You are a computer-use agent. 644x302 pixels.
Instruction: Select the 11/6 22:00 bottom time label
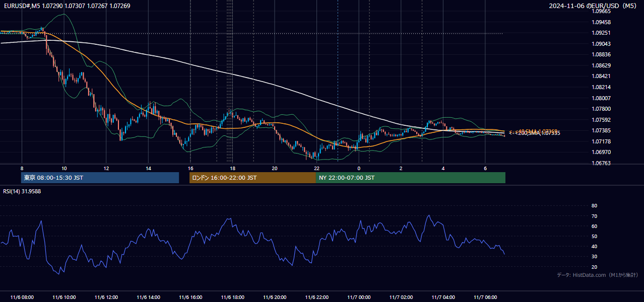pos(316,297)
